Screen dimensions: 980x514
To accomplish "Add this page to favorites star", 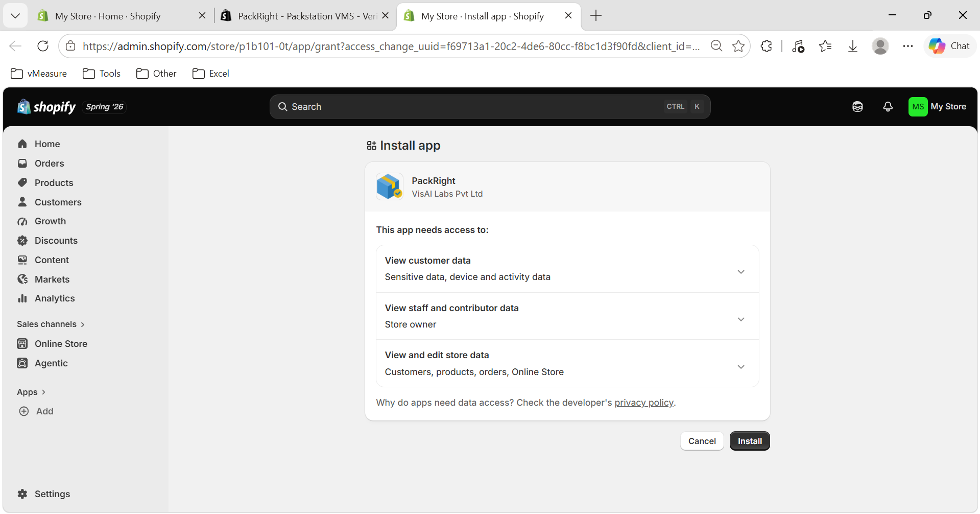I will pos(738,46).
